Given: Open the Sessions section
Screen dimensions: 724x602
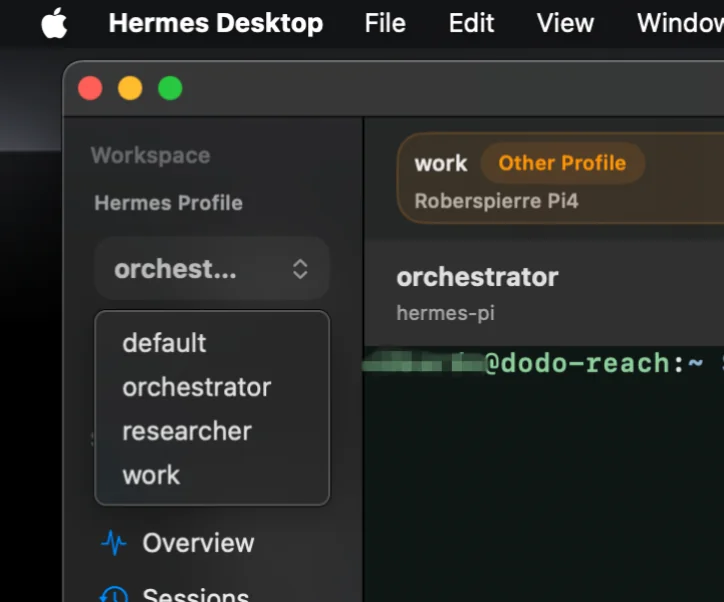Looking at the screenshot, I should coord(196,595).
